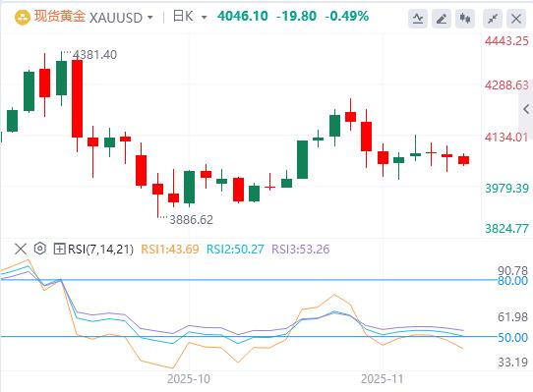
Task: Click the RSI 90.78 axis label
Action: [x=512, y=271]
